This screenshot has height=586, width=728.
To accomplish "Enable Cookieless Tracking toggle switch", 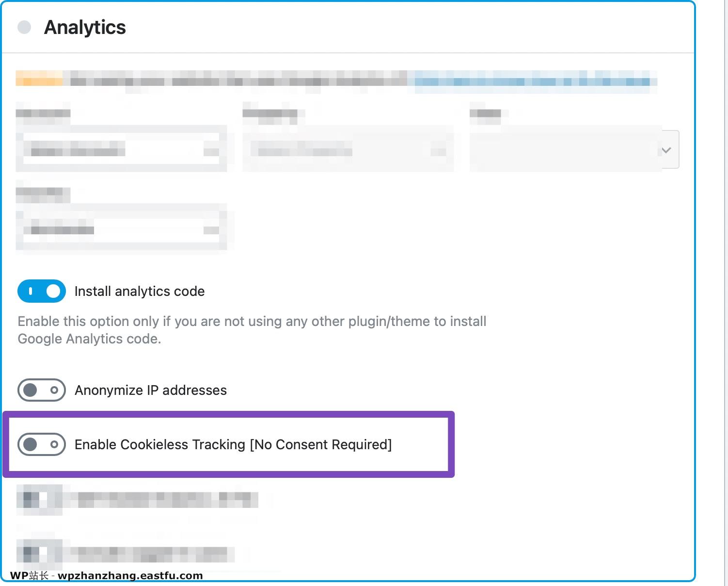I will (42, 444).
